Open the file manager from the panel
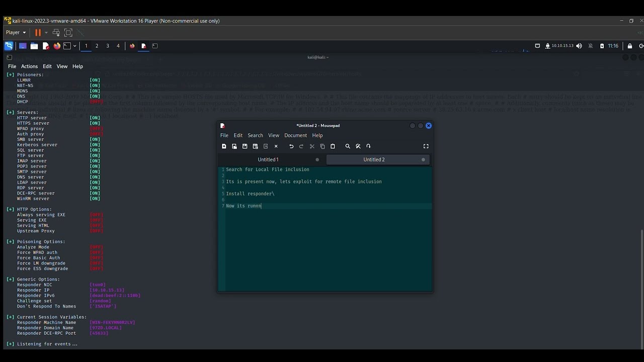This screenshot has width=644, height=362. [x=34, y=46]
